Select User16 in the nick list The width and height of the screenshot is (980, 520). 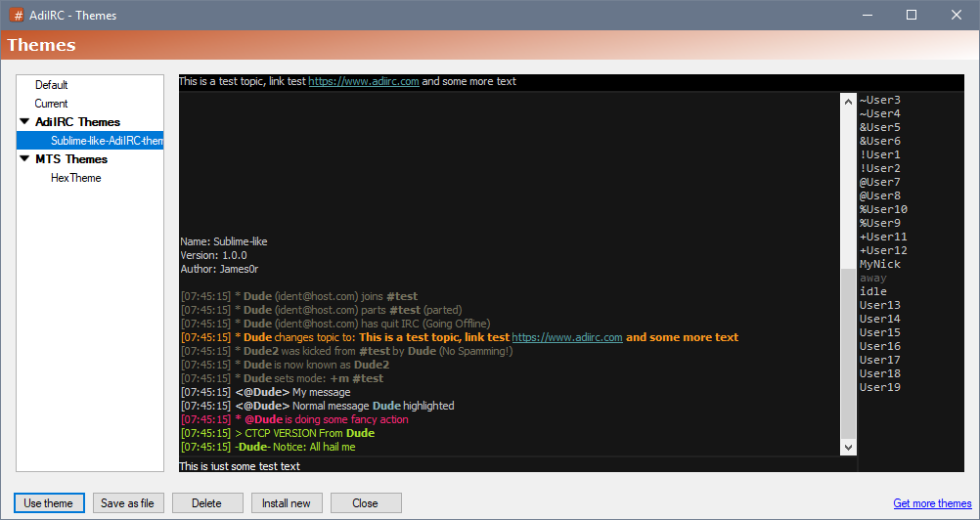coord(880,346)
